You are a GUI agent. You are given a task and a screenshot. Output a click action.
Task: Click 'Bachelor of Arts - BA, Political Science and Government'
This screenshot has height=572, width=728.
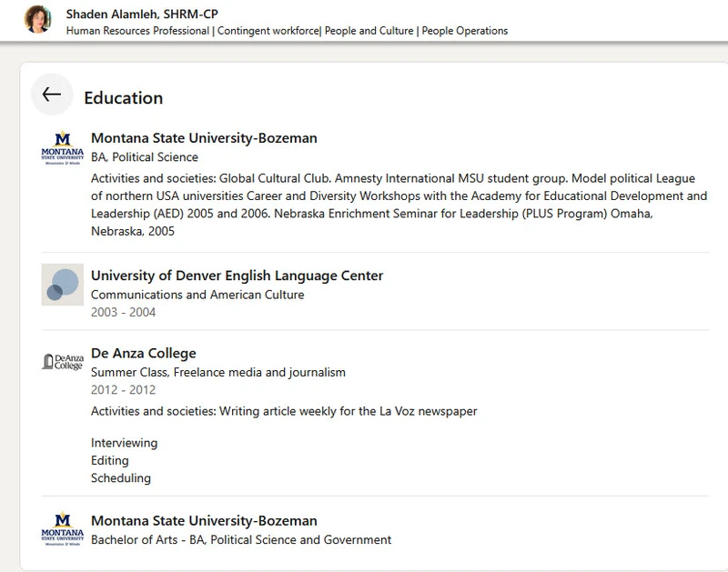point(241,540)
